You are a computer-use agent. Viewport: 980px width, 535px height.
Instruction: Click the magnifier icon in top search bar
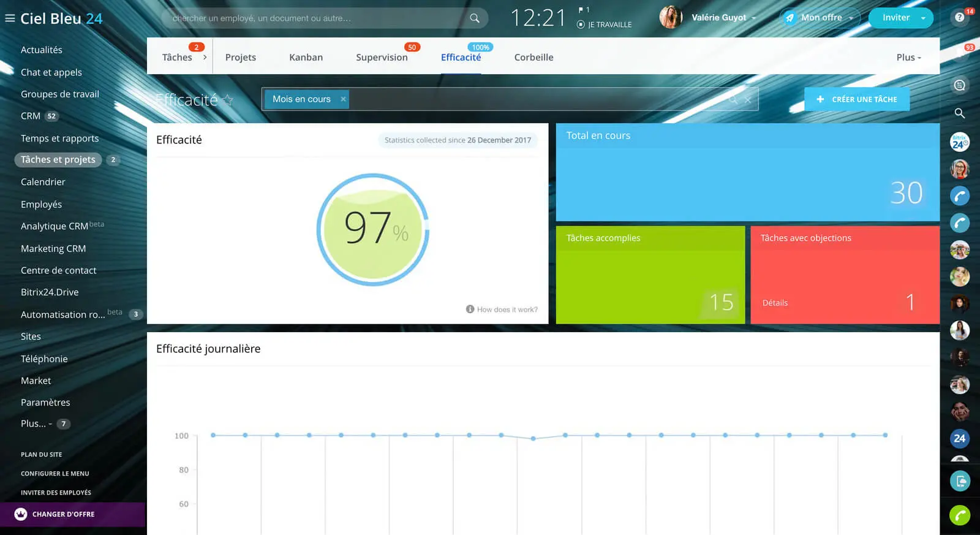[474, 18]
